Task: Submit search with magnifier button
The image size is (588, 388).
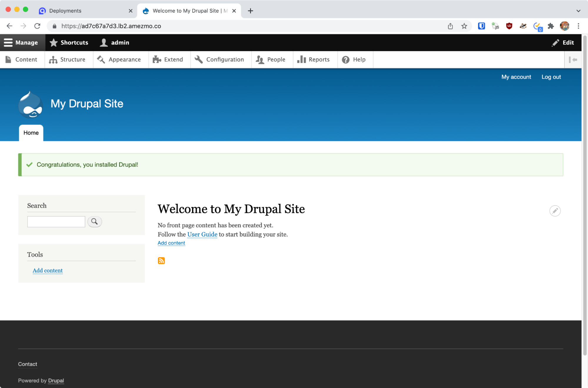Action: tap(94, 222)
